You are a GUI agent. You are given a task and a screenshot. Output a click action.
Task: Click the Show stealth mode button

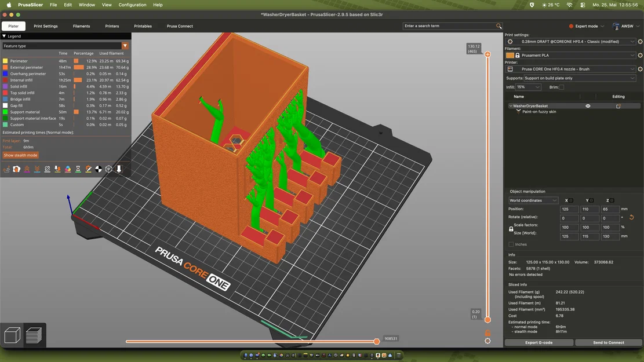point(20,155)
